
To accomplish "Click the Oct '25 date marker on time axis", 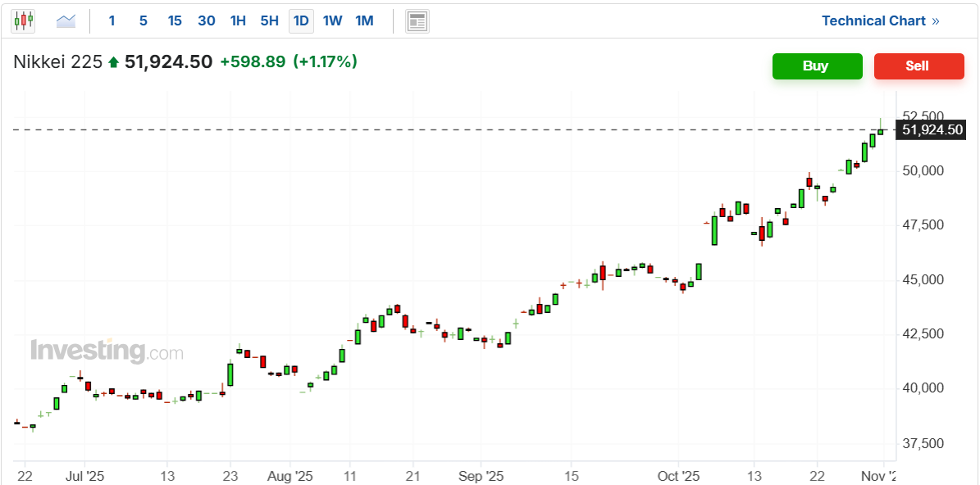I will (678, 476).
